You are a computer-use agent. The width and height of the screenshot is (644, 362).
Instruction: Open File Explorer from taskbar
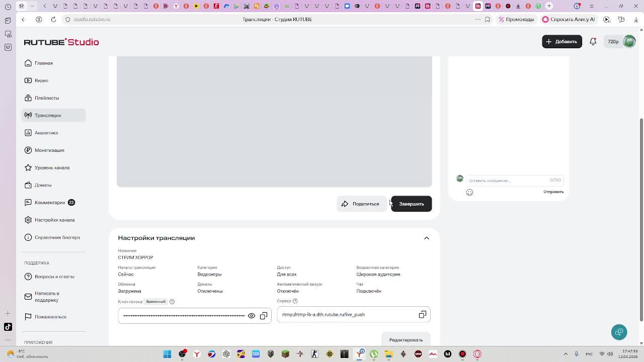click(x=388, y=354)
